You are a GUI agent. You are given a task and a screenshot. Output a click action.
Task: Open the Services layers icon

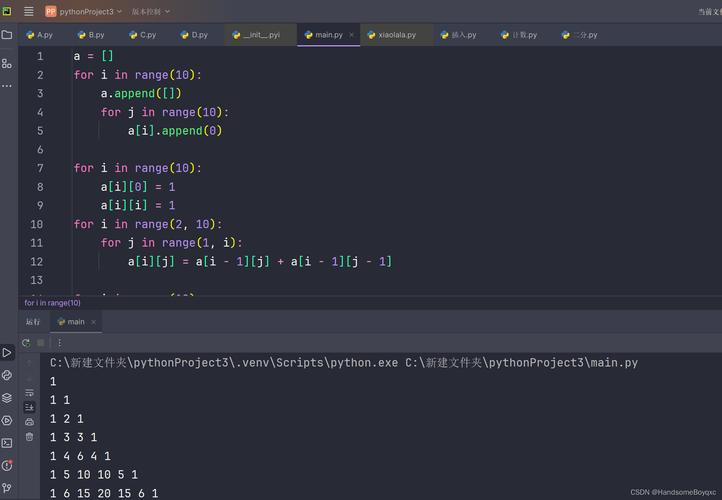pyautogui.click(x=7, y=398)
